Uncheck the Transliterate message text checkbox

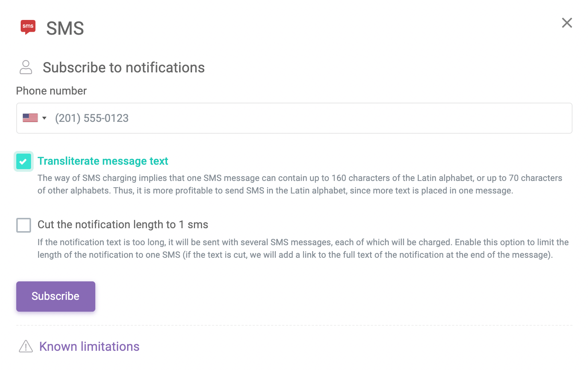coord(24,161)
